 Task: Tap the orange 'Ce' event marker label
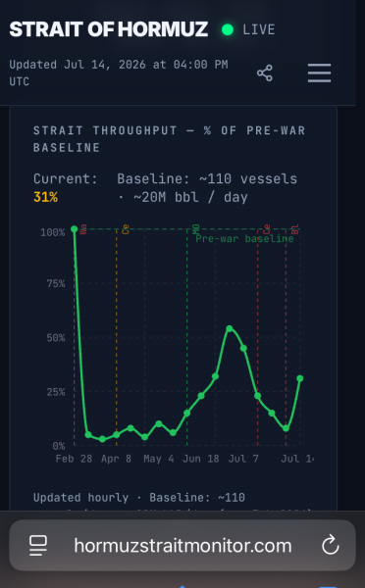[x=127, y=229]
